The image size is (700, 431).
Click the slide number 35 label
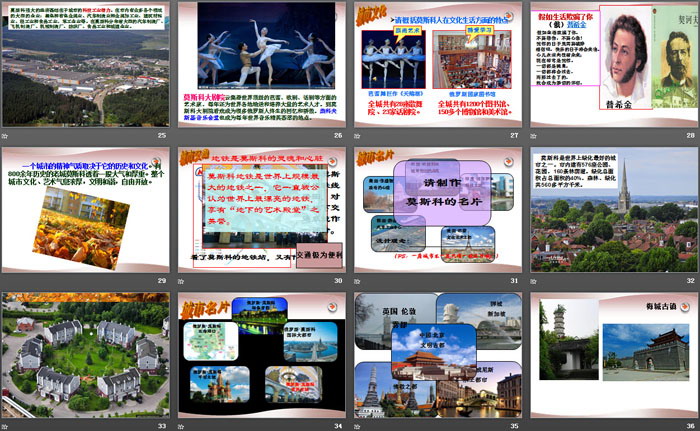514,426
